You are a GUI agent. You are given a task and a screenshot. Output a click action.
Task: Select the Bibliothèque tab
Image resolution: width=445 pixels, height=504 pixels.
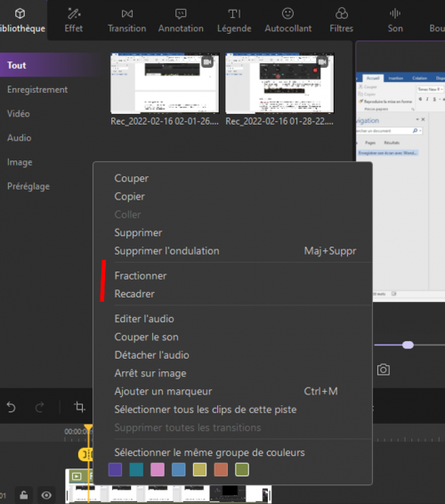22,20
